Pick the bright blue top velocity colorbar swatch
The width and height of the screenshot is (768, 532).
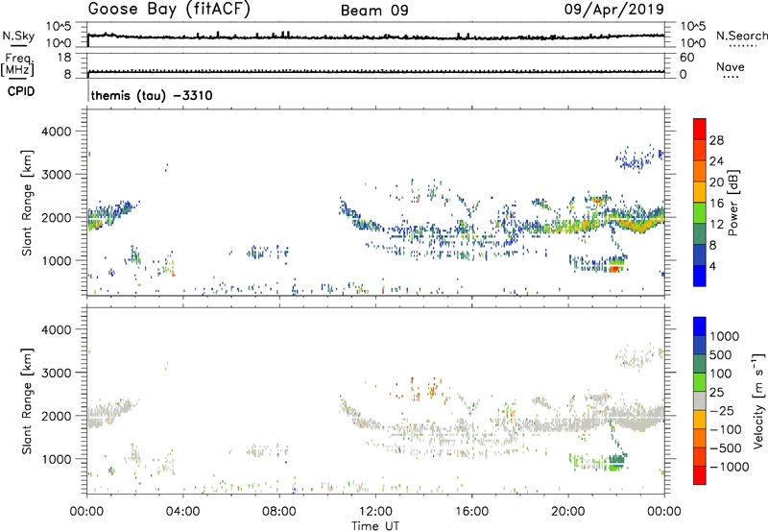pos(700,326)
